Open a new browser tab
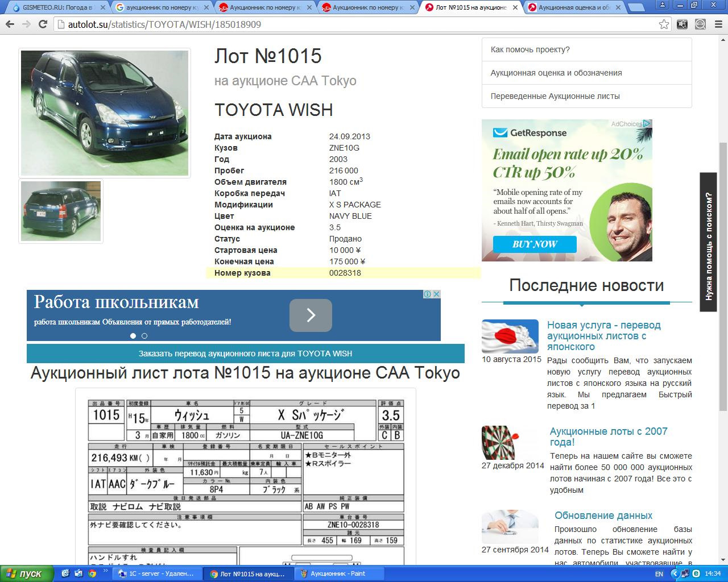 (x=638, y=8)
